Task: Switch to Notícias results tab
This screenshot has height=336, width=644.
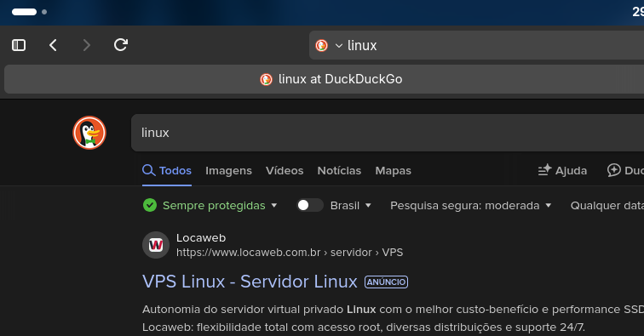Action: click(x=339, y=171)
